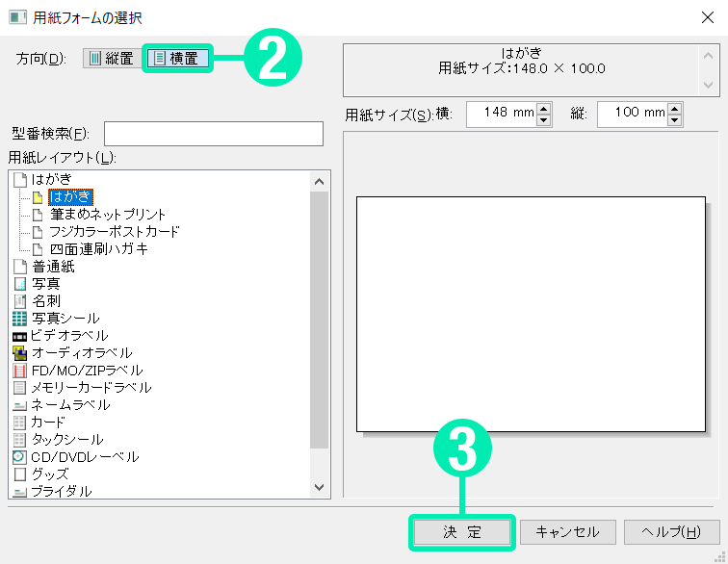
Task: Click the yellow はがき page icon
Action: [39, 197]
